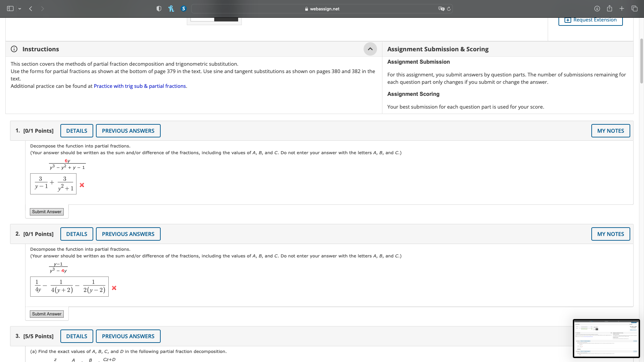Click MY NOTES for question 1
644x362 pixels.
tap(610, 131)
